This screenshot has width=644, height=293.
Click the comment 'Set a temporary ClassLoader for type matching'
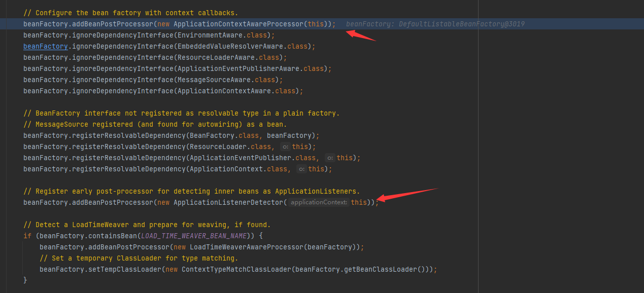pyautogui.click(x=139, y=258)
